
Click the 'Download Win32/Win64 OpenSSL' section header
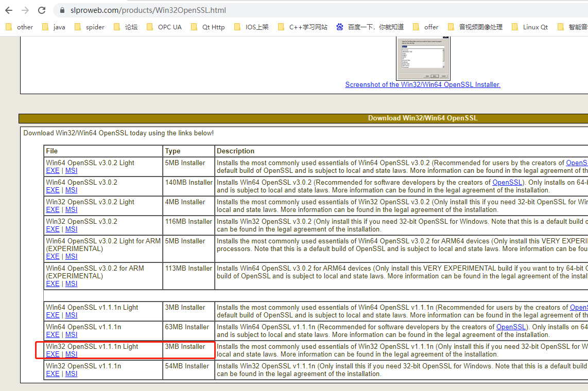423,118
